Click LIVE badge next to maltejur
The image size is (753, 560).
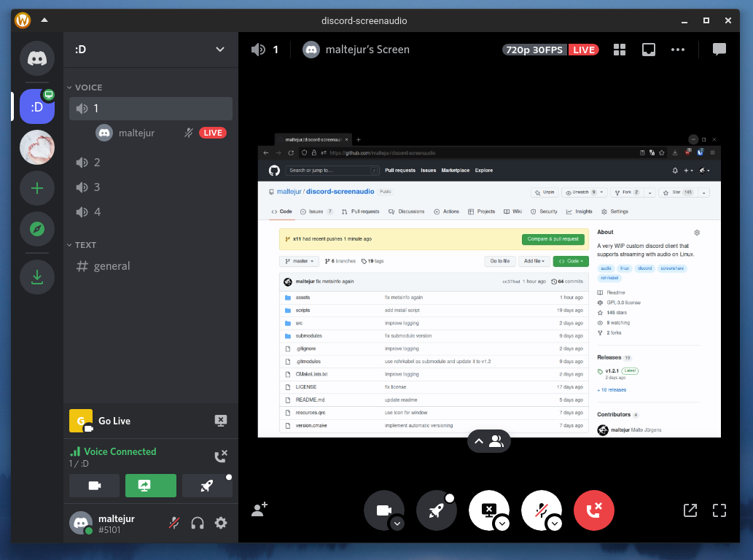click(213, 133)
